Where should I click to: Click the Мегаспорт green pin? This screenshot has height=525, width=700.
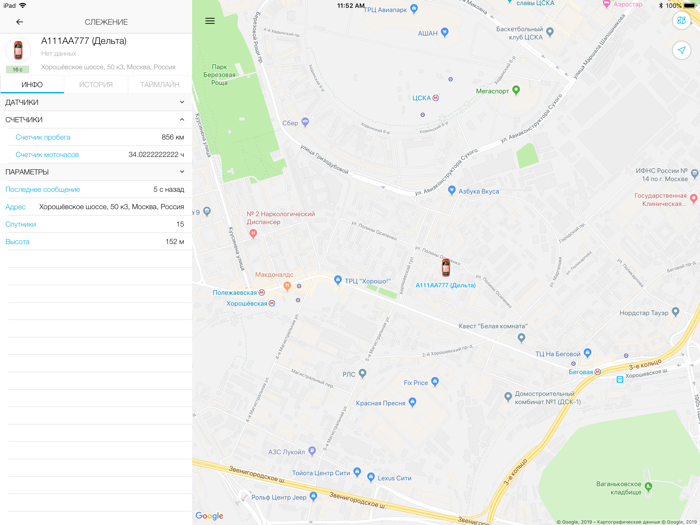pyautogui.click(x=516, y=90)
